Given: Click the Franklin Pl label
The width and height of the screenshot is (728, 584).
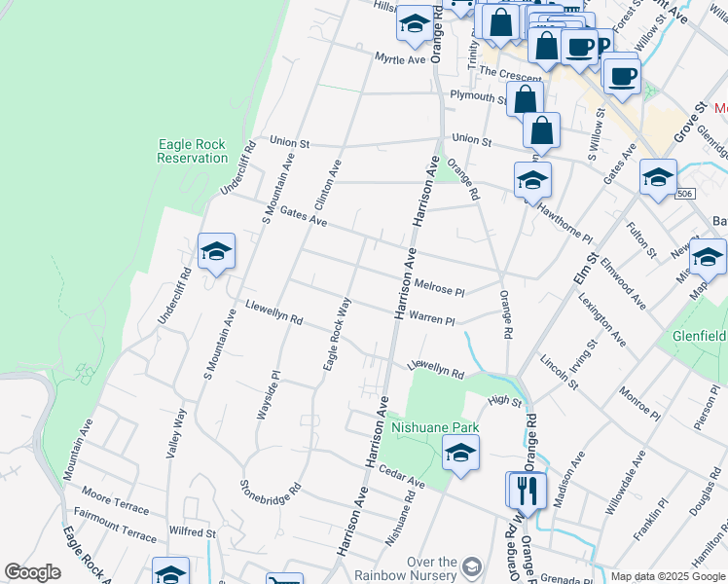Looking at the screenshot, I should click(650, 519).
